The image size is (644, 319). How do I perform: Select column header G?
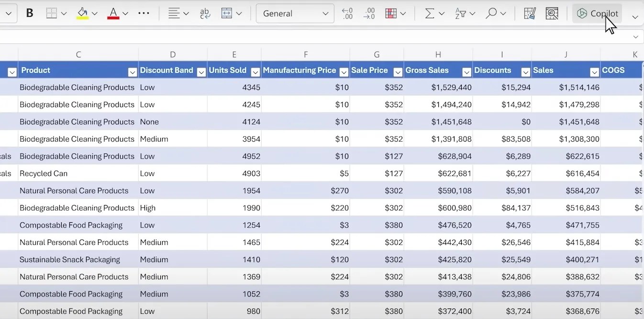(x=377, y=54)
